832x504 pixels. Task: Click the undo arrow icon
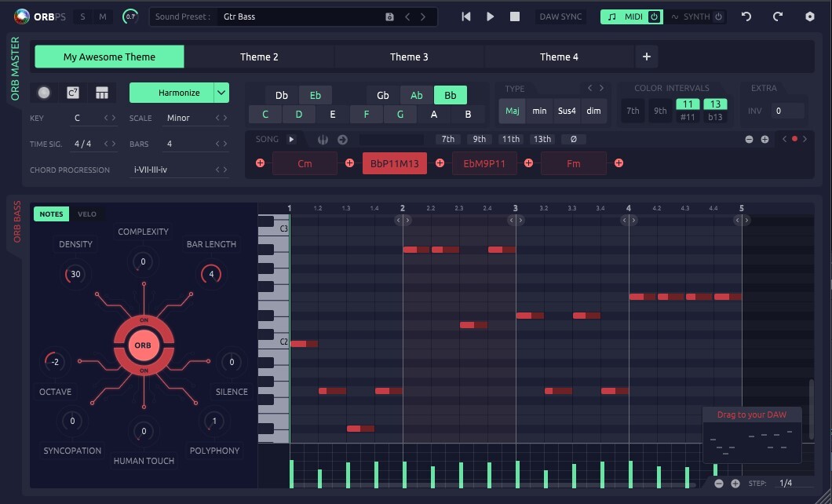[x=746, y=16]
